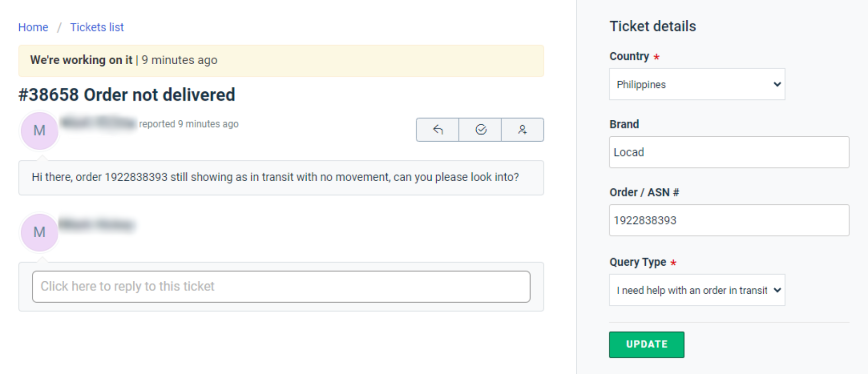The image size is (868, 374).
Task: Go to the Home breadcrumb link
Action: [33, 27]
